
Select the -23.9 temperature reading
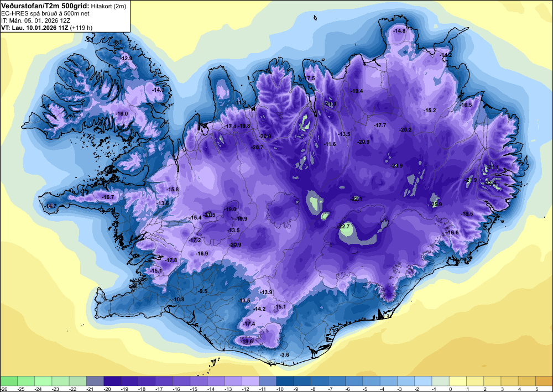click(397, 166)
